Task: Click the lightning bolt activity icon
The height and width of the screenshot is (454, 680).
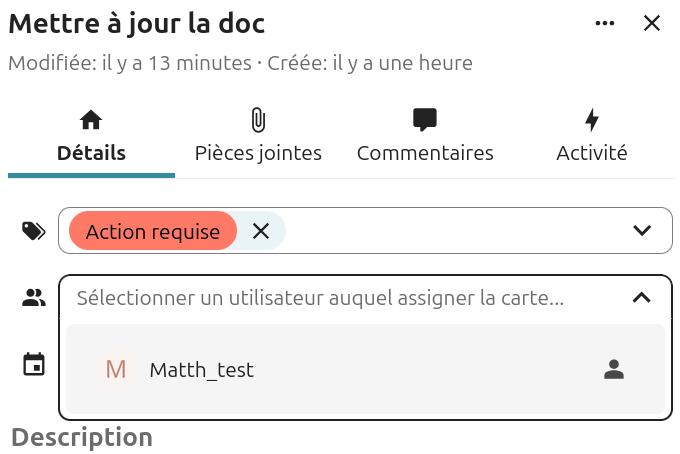Action: (592, 121)
